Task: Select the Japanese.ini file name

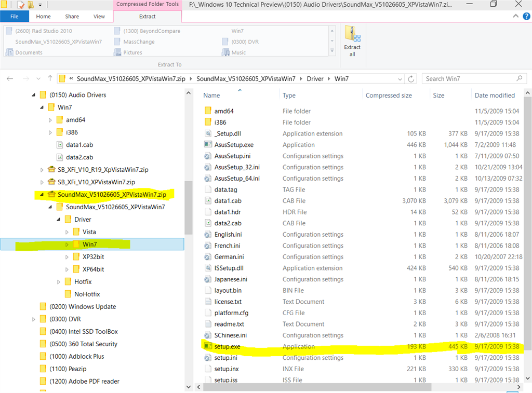Action: pyautogui.click(x=231, y=279)
